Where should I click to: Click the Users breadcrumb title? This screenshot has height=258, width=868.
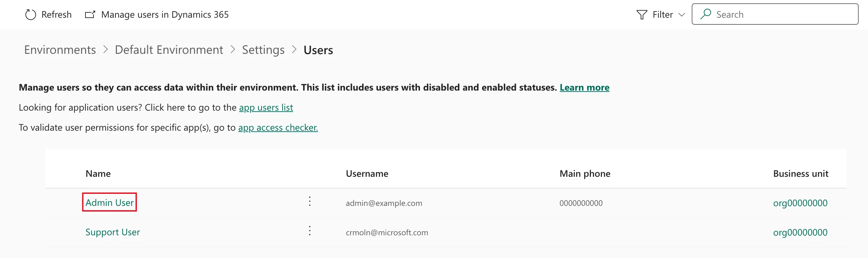tap(318, 50)
